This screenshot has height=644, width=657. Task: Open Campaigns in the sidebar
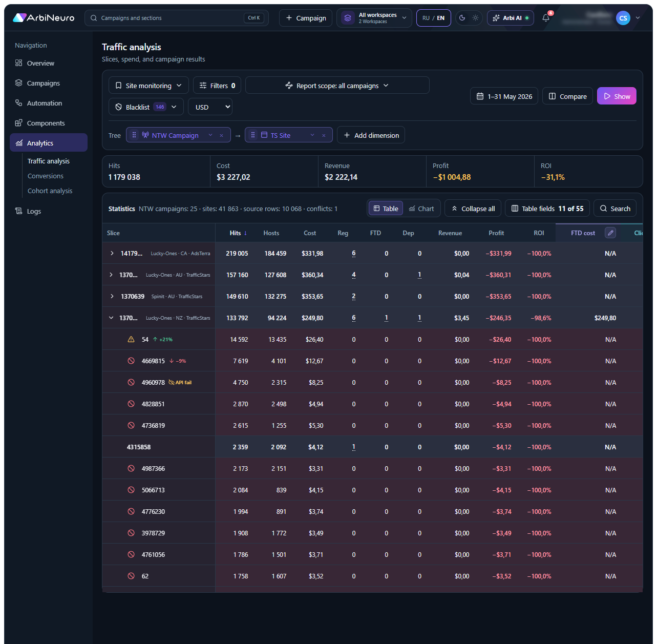(x=49, y=83)
